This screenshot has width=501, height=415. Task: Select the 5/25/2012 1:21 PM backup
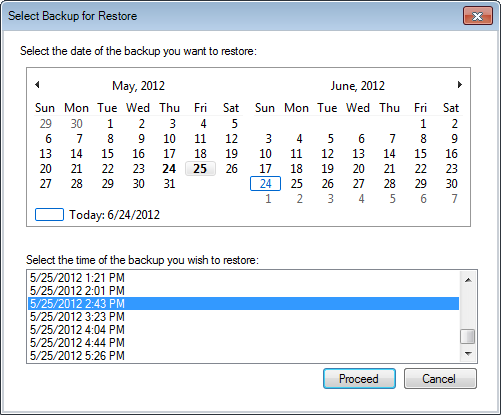[x=244, y=278]
